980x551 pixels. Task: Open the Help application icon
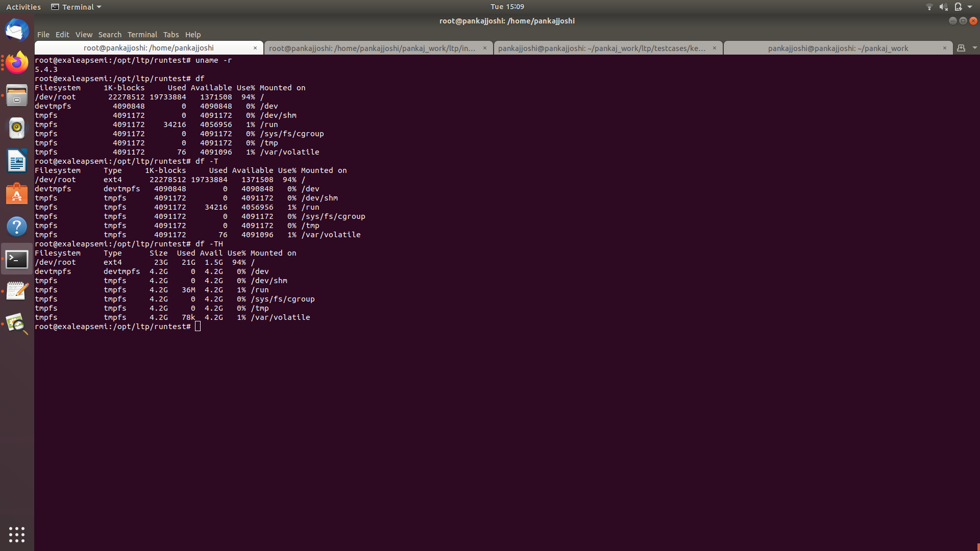pyautogui.click(x=17, y=226)
